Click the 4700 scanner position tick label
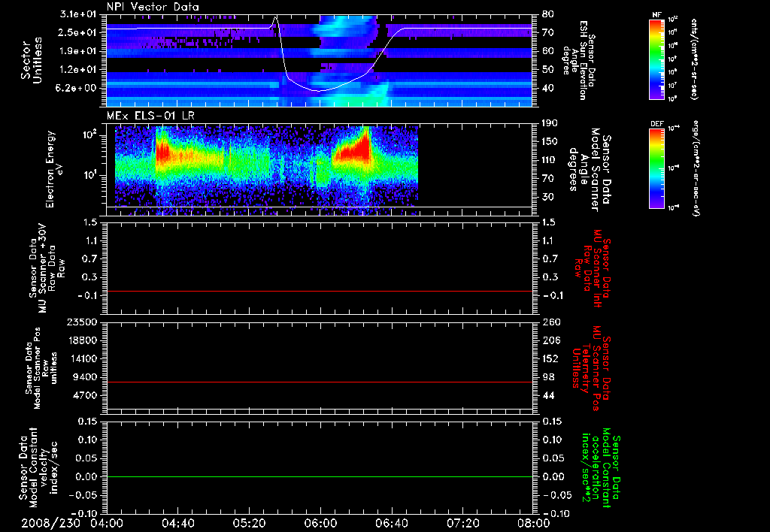Image resolution: width=770 pixels, height=532 pixels. [x=86, y=395]
